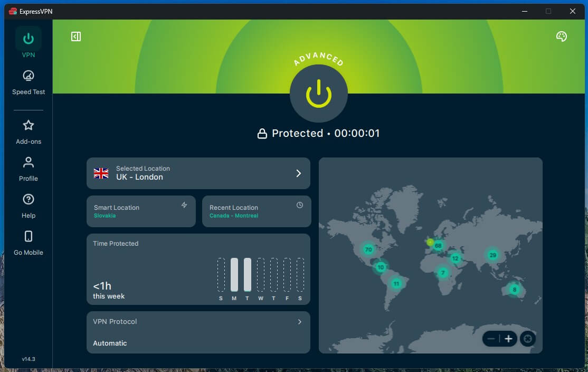Image resolution: width=588 pixels, height=372 pixels.
Task: Click the Sunday bar in Time Protected chart
Action: point(221,274)
